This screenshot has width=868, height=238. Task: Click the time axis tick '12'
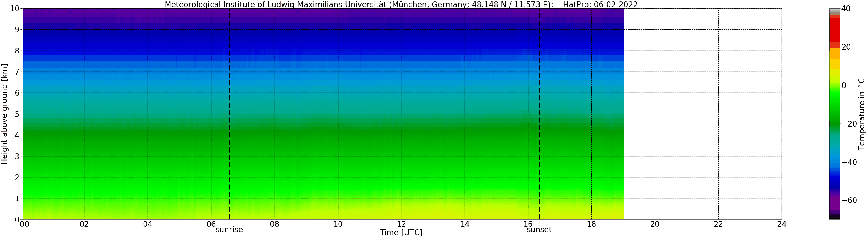[401, 224]
